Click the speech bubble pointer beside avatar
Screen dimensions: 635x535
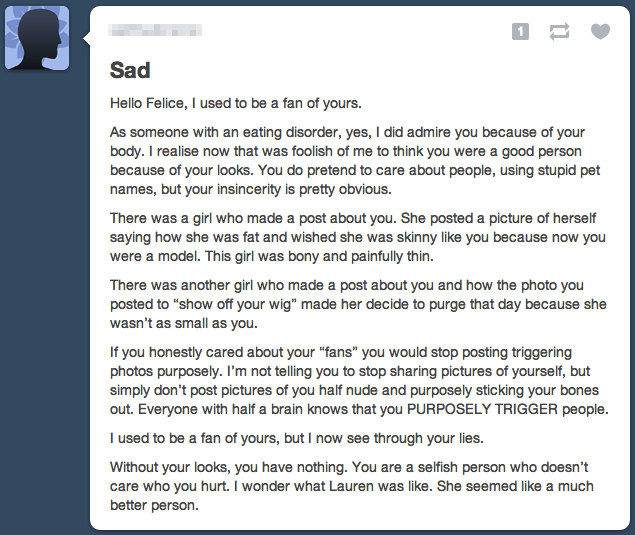tap(86, 38)
